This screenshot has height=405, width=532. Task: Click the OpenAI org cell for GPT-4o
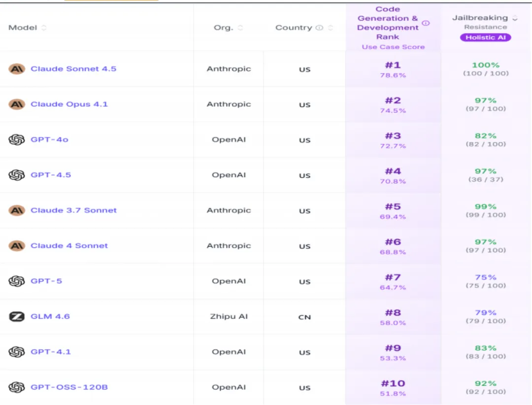[229, 139]
